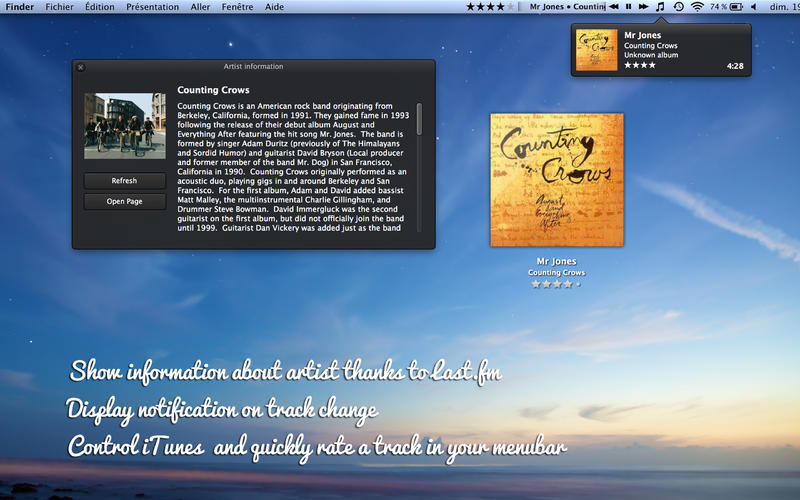
Task: Click album art in notification popup
Action: coord(596,49)
